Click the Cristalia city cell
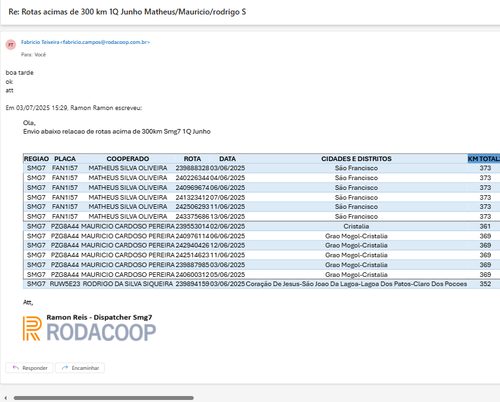This screenshot has width=500, height=402. 356,226
